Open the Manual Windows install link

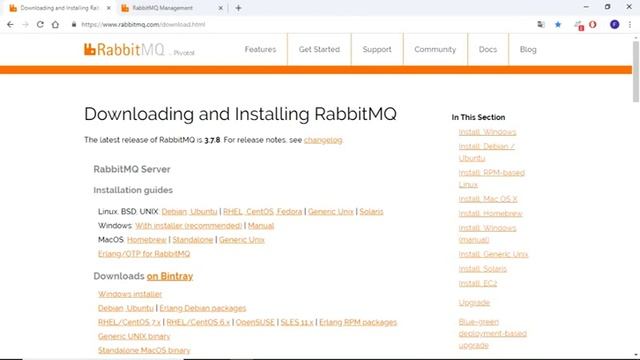(261, 226)
